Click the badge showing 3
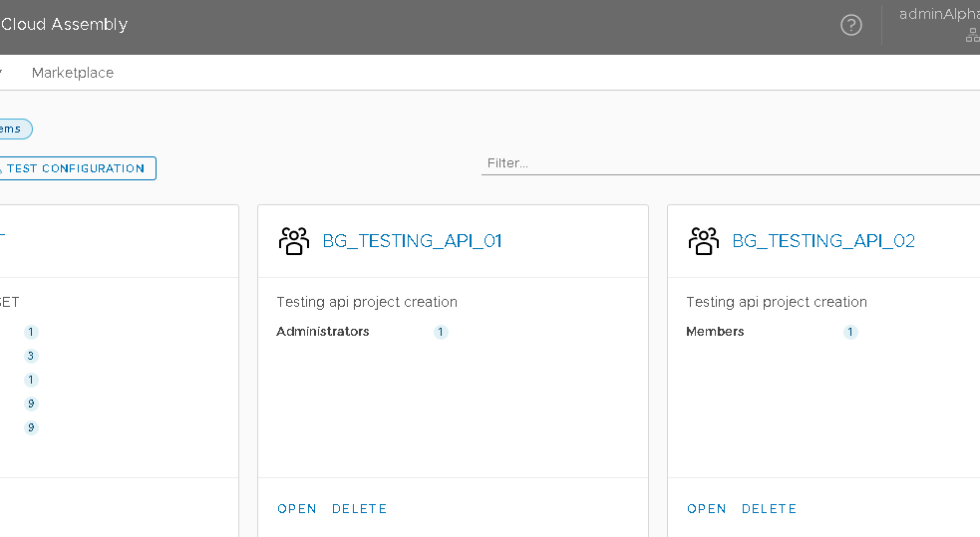Viewport: 980px width, 537px height. click(31, 356)
